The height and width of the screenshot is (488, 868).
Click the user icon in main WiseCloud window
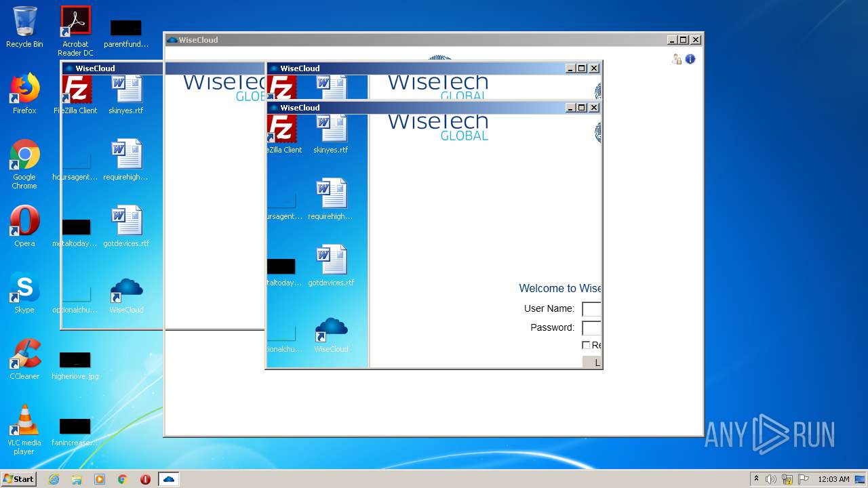click(676, 59)
